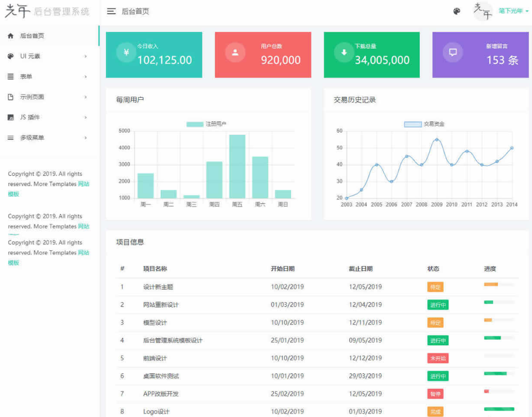Click the user avatar image in header

click(483, 11)
